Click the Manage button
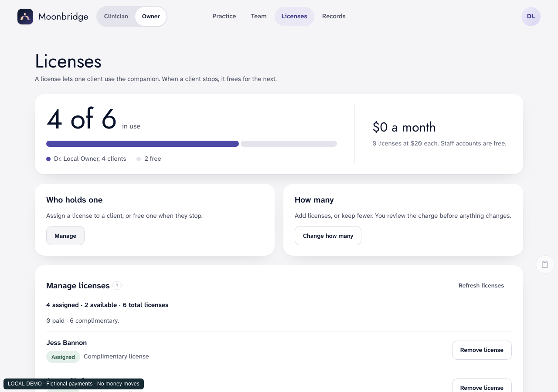This screenshot has height=392, width=558. click(x=65, y=236)
